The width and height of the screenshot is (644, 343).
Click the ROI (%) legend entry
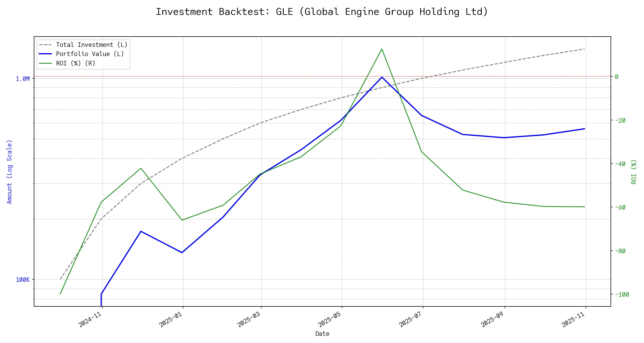point(76,63)
